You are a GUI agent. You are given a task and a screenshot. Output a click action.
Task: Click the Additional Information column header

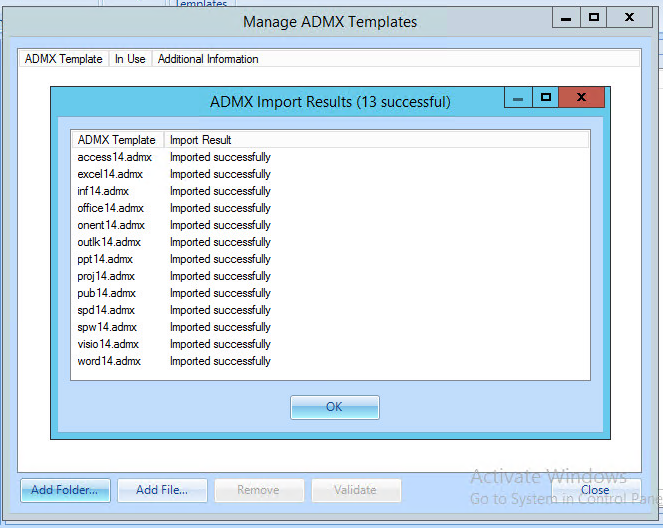click(396, 59)
